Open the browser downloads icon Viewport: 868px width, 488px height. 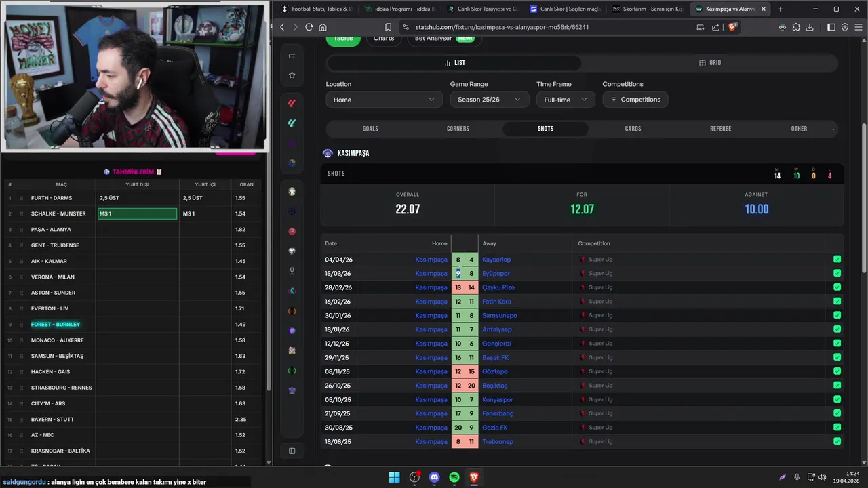tap(810, 27)
